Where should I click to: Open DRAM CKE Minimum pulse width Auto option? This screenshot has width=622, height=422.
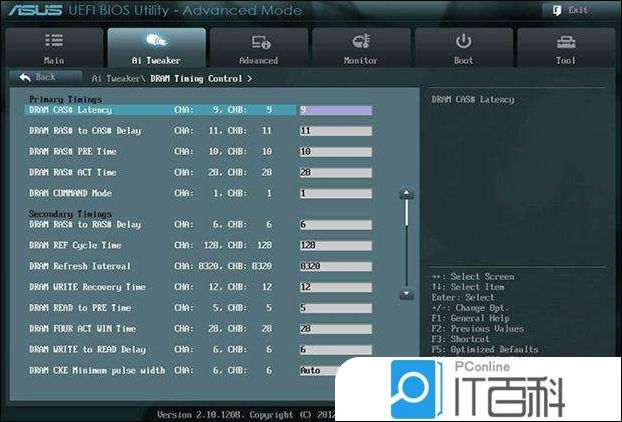tap(319, 370)
